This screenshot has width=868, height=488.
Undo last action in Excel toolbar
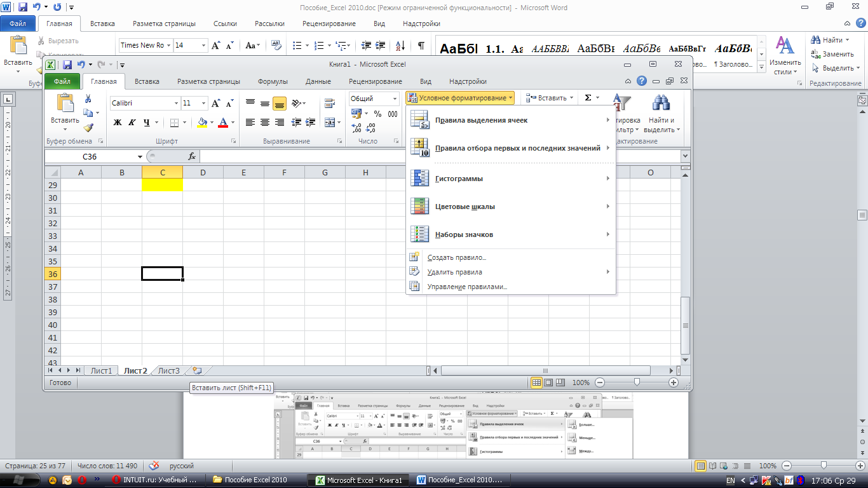coord(81,64)
